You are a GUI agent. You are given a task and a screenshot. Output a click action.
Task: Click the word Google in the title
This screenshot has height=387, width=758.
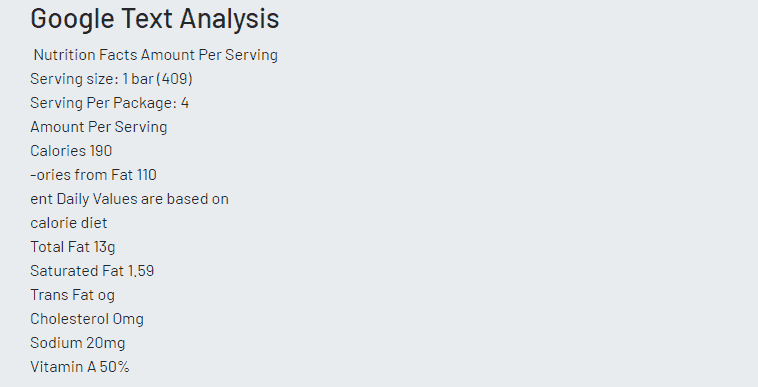coord(72,19)
